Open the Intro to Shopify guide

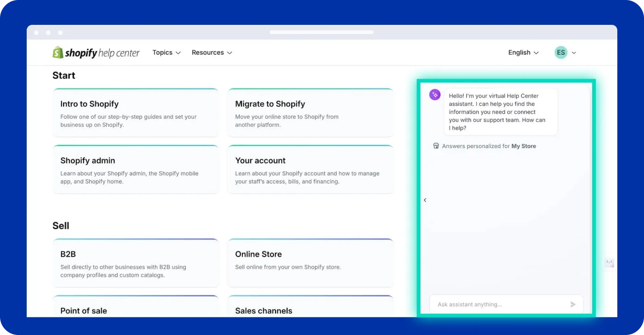click(x=135, y=112)
